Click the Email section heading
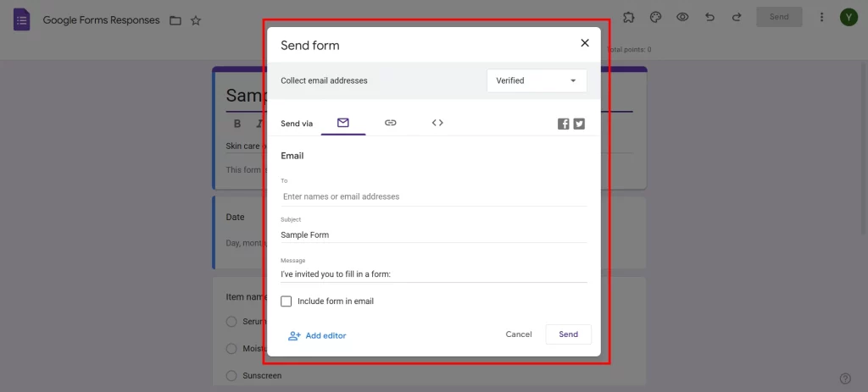This screenshot has width=868, height=392. click(x=292, y=156)
